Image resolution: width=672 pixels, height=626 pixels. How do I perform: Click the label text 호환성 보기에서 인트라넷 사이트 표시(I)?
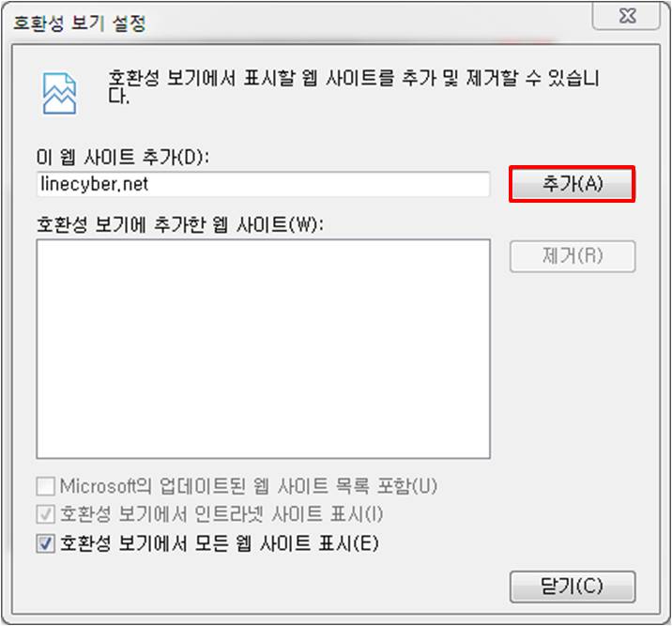pyautogui.click(x=221, y=514)
